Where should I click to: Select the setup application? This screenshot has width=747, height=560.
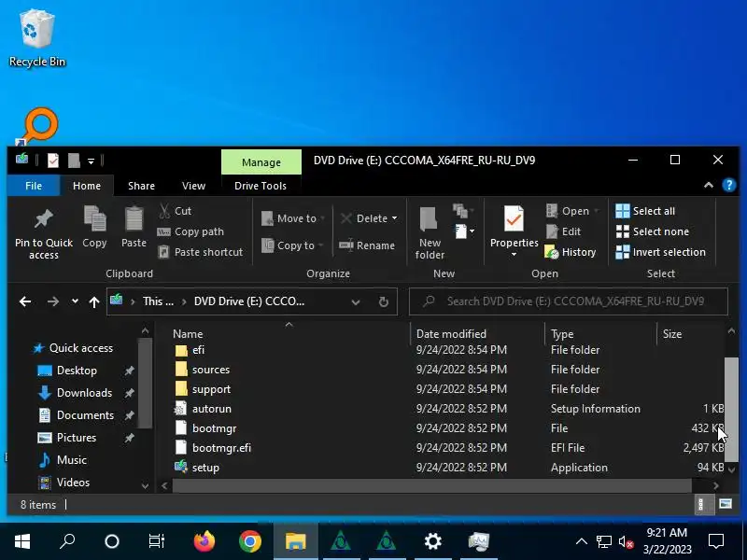tap(205, 468)
